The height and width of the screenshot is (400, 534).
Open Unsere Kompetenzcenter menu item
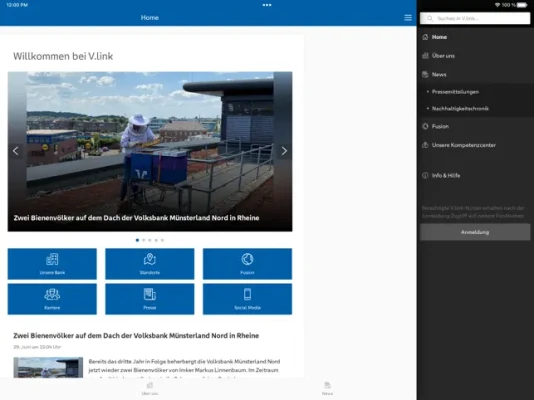(x=475, y=145)
